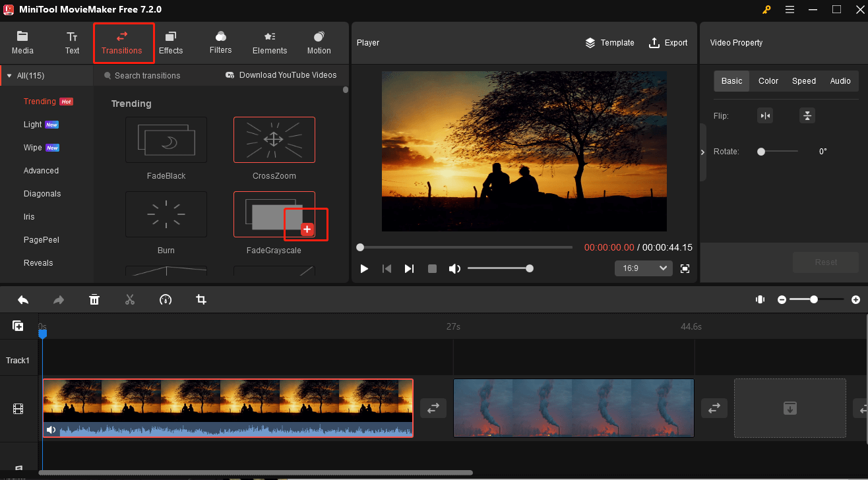The width and height of the screenshot is (868, 480).
Task: Flip the video horizontally
Action: (x=765, y=116)
